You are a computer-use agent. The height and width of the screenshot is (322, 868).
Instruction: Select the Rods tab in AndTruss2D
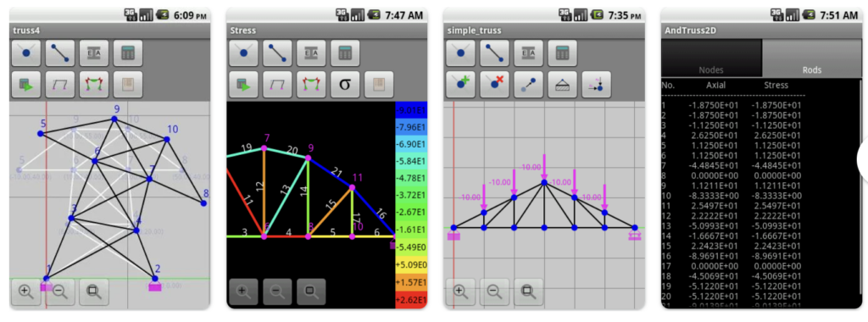[811, 58]
